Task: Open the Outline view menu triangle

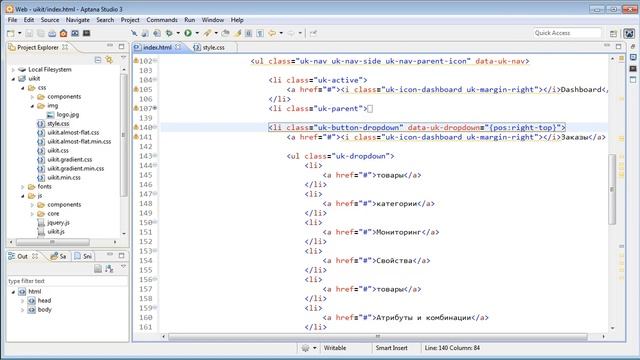Action: point(123,267)
